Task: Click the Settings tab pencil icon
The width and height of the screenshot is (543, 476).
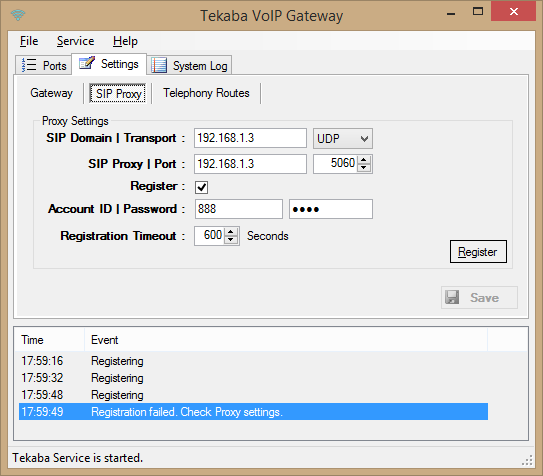Action: (87, 63)
